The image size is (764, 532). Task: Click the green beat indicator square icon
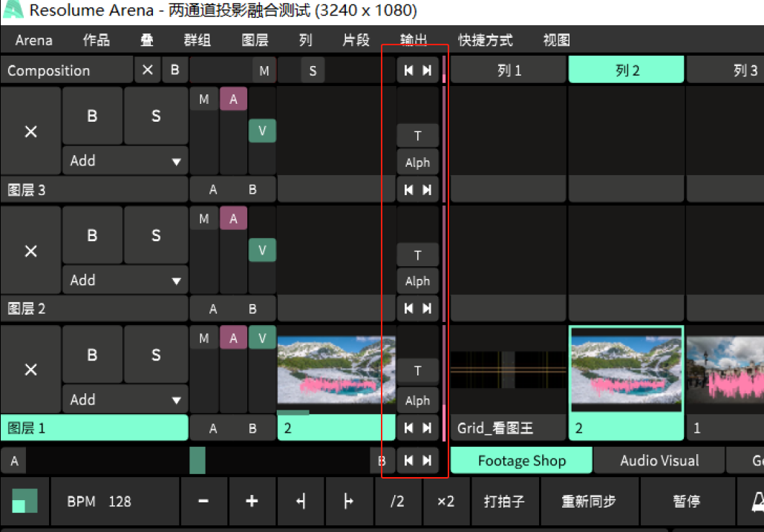tap(25, 502)
